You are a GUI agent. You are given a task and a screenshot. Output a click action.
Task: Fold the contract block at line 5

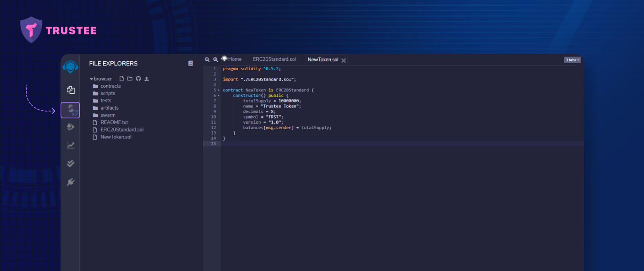219,90
